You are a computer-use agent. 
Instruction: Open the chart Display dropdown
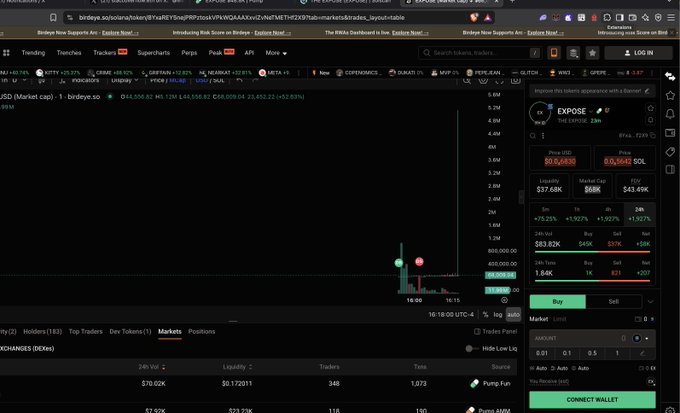click(x=124, y=81)
